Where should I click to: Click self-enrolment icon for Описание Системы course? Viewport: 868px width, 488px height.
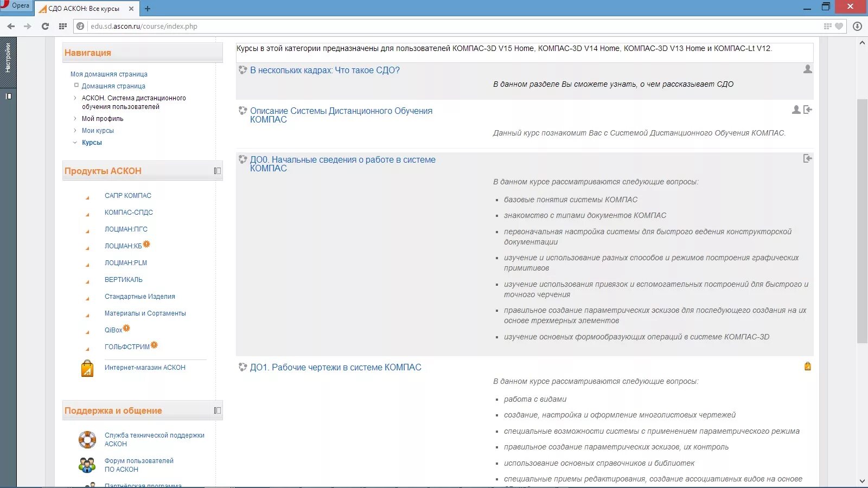pos(808,110)
